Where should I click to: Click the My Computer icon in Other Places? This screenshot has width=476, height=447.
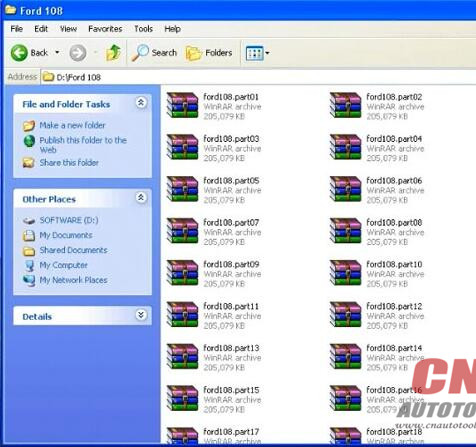[29, 265]
